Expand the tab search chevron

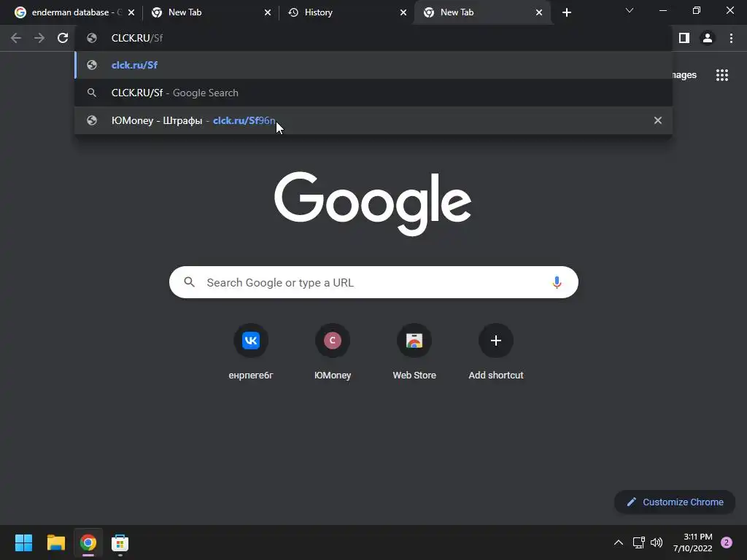point(630,10)
